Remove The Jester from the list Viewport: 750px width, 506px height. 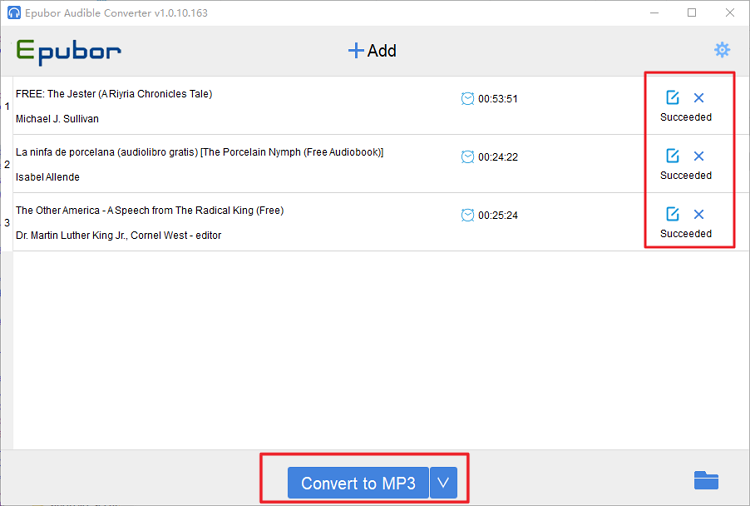(x=699, y=98)
